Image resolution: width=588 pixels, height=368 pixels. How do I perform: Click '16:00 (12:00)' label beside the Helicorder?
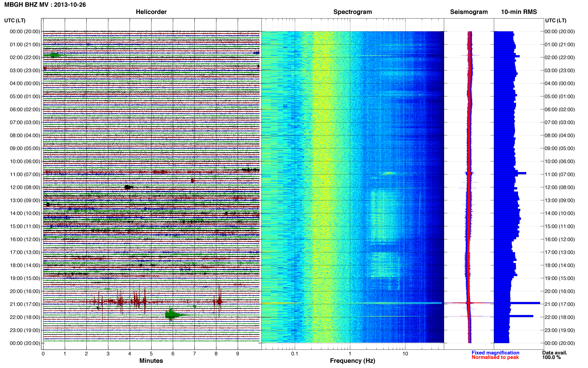click(25, 239)
